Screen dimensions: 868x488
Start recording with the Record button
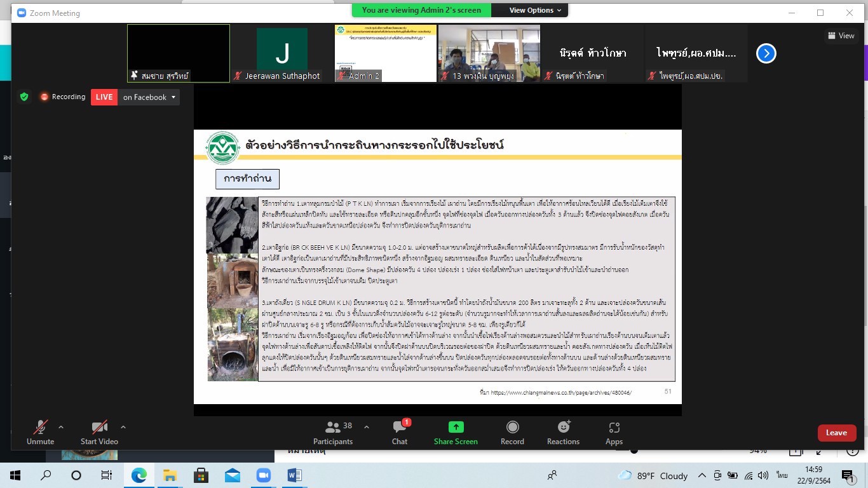512,432
